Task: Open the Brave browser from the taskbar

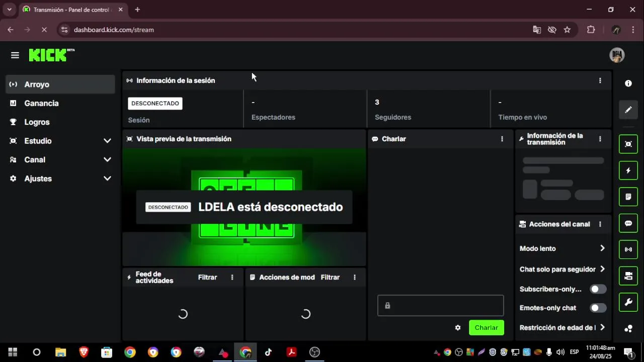Action: click(84, 352)
